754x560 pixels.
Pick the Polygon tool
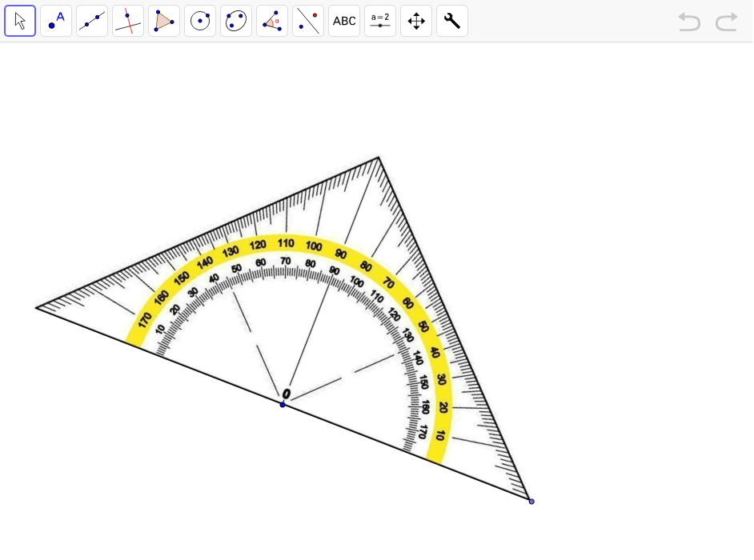164,21
